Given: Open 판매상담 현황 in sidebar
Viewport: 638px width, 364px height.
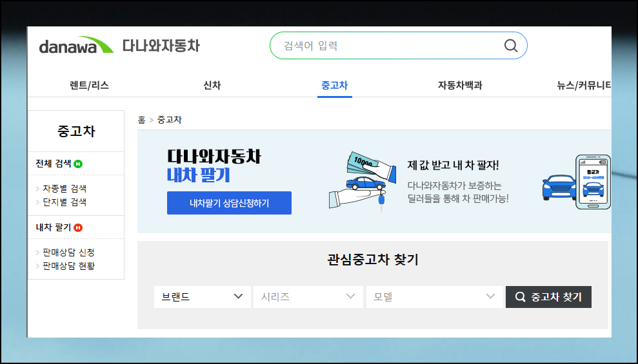Looking at the screenshot, I should click(x=68, y=265).
